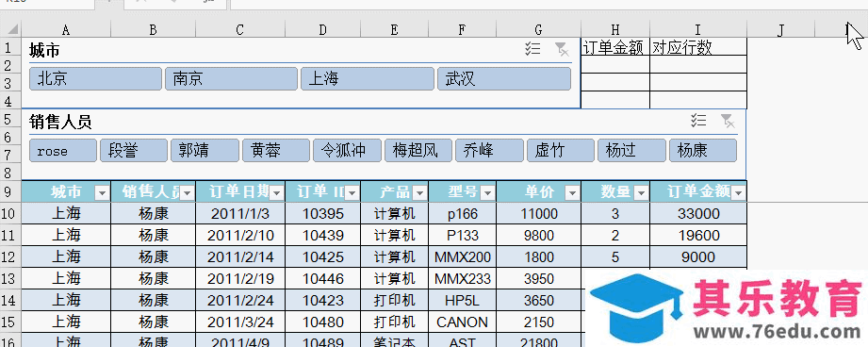Clear the filter on the 城市 slicer
This screenshot has width=868, height=347.
click(562, 50)
